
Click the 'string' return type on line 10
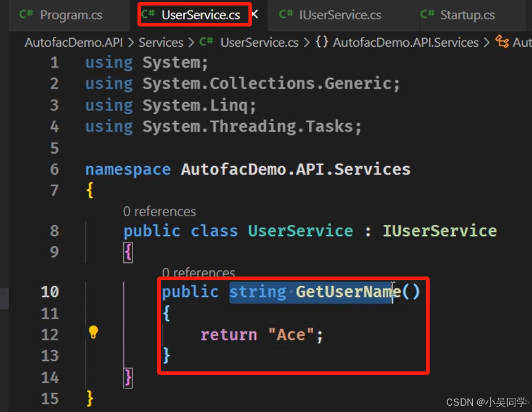tap(258, 292)
